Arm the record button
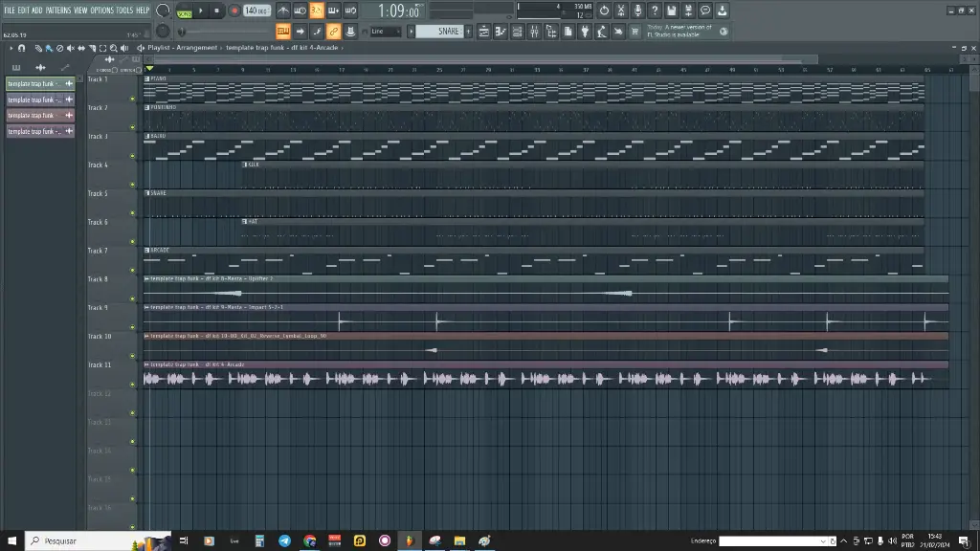Image resolution: width=980 pixels, height=551 pixels. pyautogui.click(x=234, y=11)
